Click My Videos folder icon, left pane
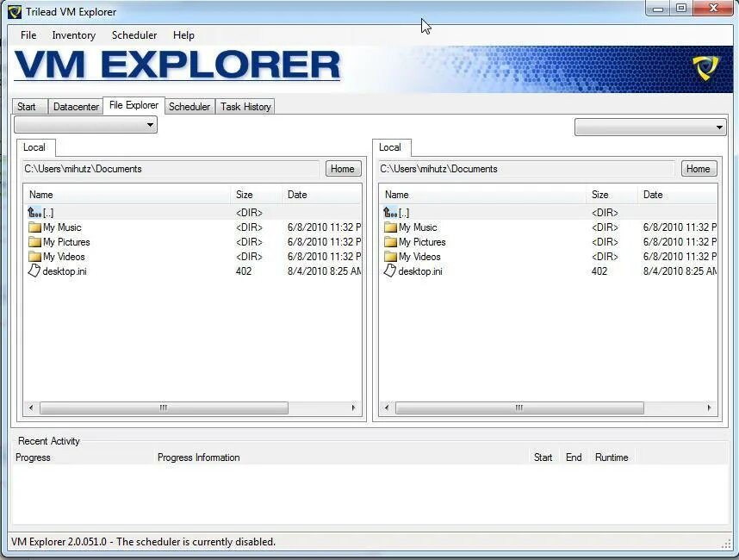Viewport: 739px width, 560px height. (34, 257)
